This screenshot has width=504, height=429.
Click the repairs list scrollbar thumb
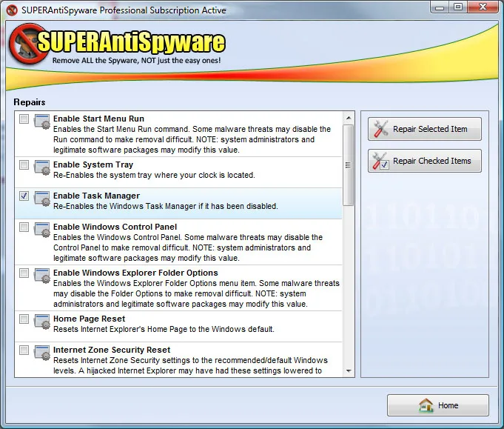pyautogui.click(x=349, y=165)
